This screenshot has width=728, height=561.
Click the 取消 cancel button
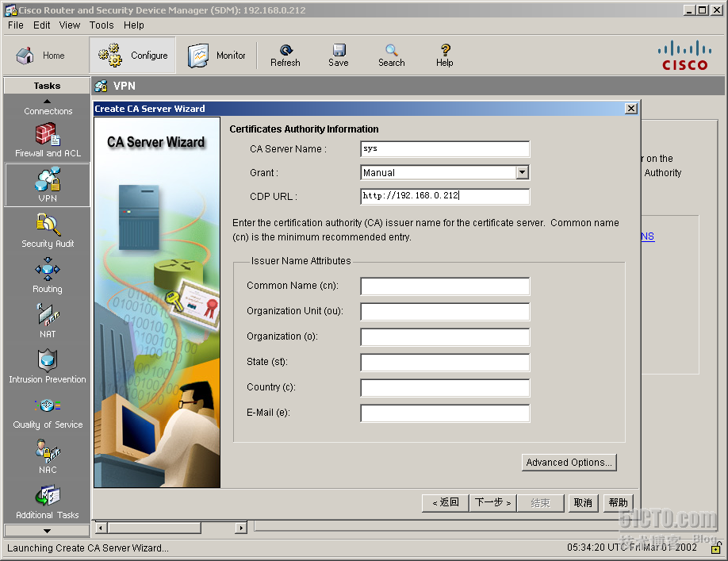coord(583,503)
